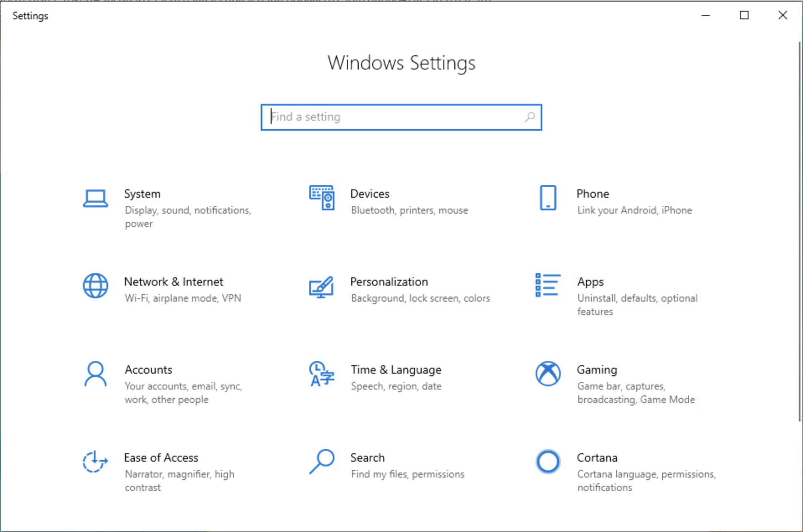
Task: Open the Network & Internet label
Action: point(174,281)
